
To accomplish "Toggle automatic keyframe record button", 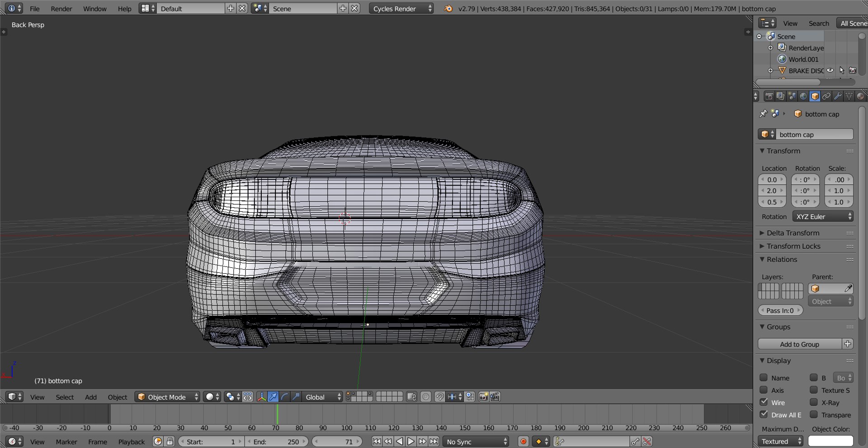I will coord(523,442).
